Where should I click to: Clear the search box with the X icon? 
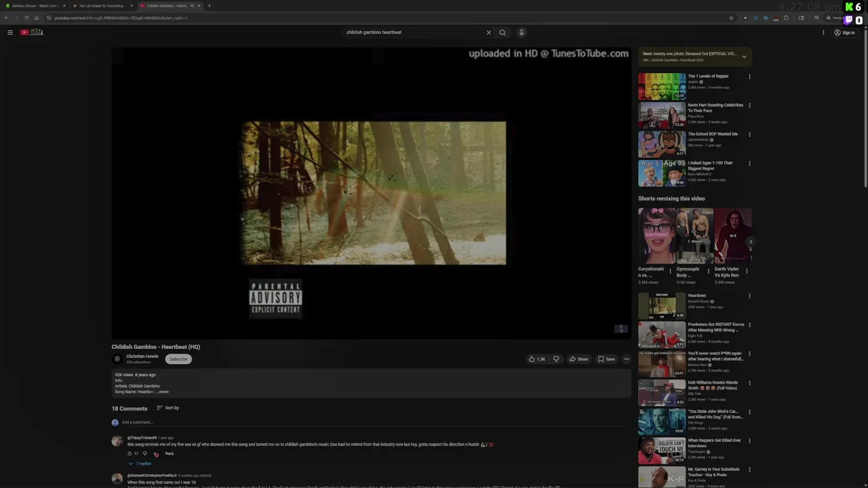[x=488, y=33]
